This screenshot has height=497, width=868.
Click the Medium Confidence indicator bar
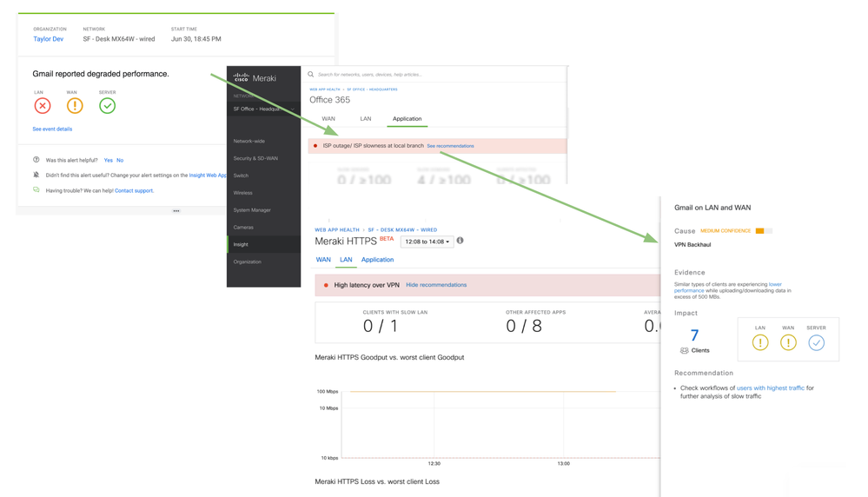tap(763, 231)
